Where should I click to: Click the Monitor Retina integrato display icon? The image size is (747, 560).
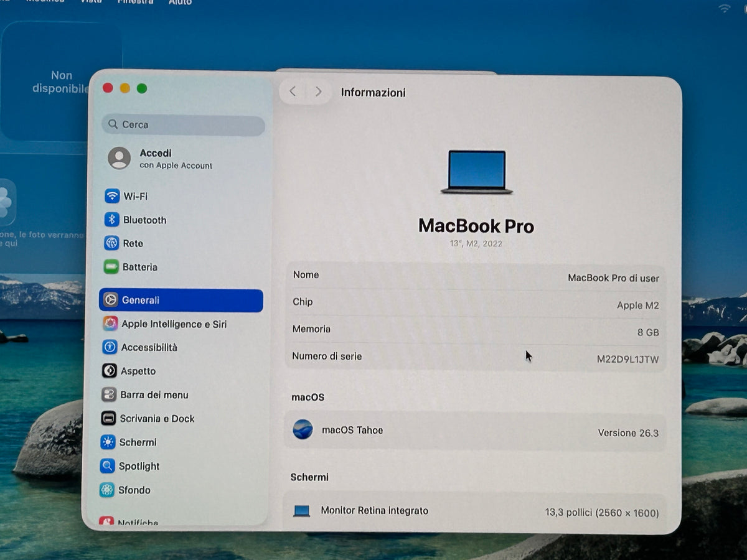tap(302, 511)
